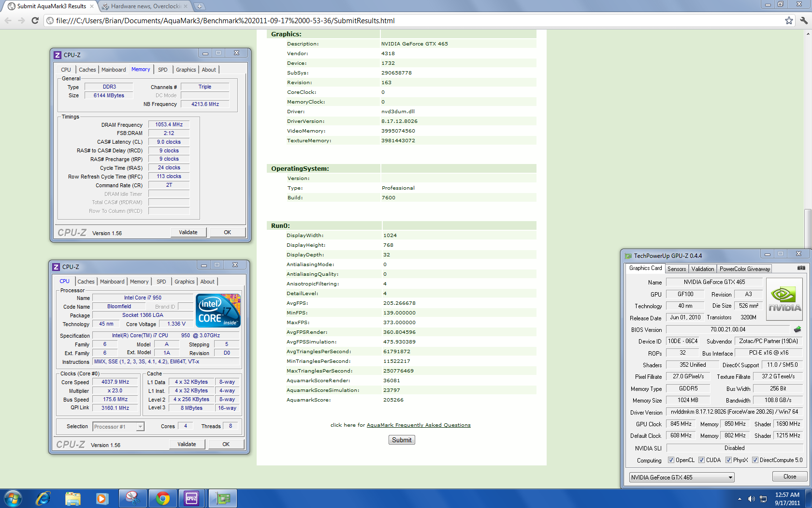Switch to CPU-Z taskbar button
This screenshot has height=508, width=812.
pyautogui.click(x=192, y=498)
